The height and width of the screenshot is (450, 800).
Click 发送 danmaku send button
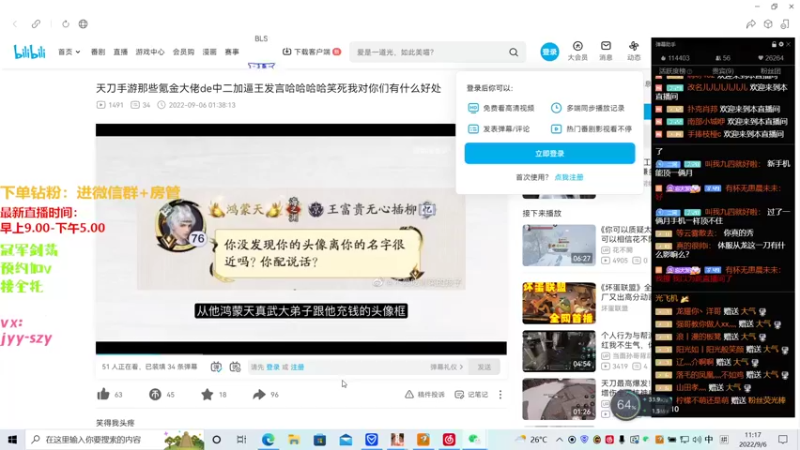pyautogui.click(x=484, y=367)
